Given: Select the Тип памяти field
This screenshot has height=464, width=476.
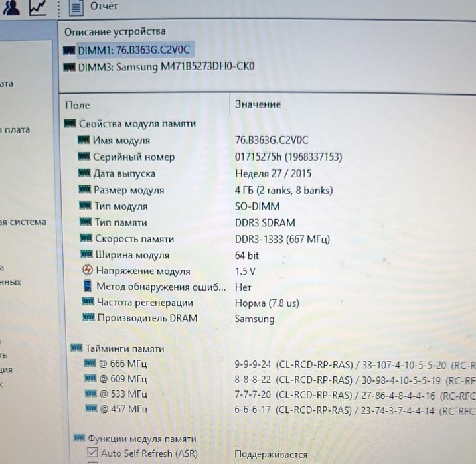Looking at the screenshot, I should pos(121,222).
